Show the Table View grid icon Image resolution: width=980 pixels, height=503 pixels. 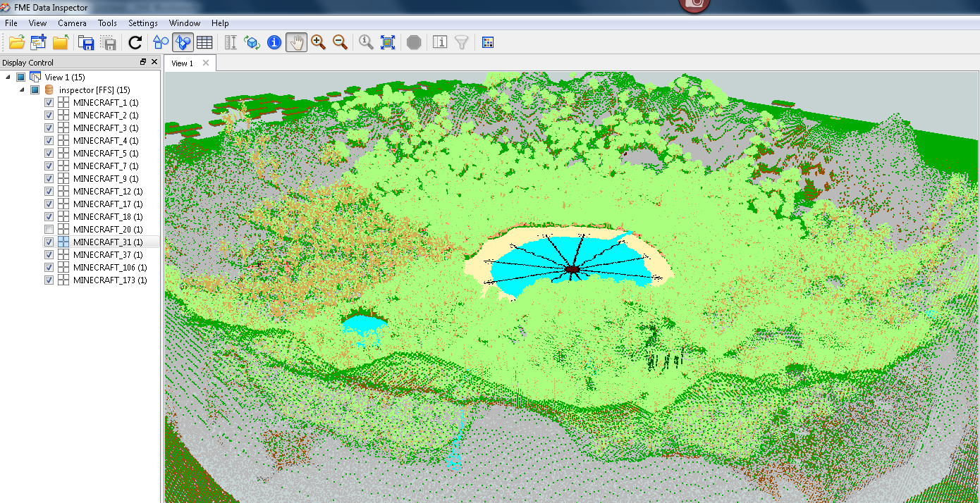(204, 42)
